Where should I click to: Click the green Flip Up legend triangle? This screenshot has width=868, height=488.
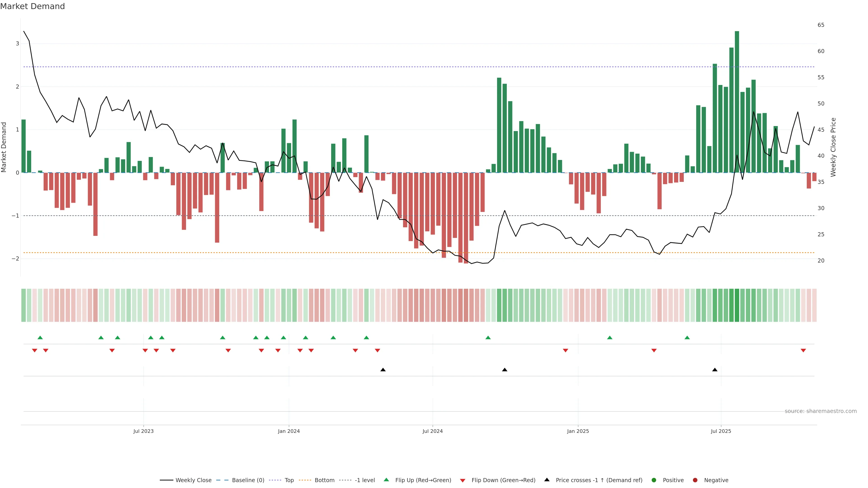386,480
